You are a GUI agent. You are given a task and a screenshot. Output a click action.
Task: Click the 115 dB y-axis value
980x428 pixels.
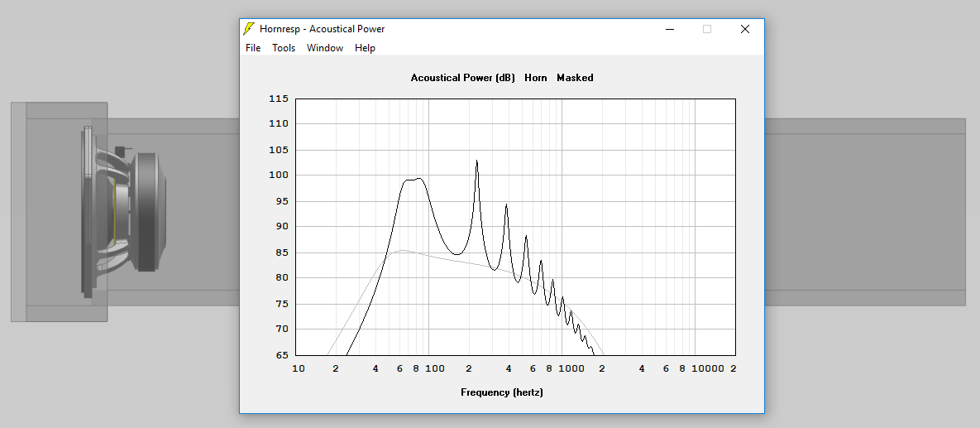coord(279,99)
